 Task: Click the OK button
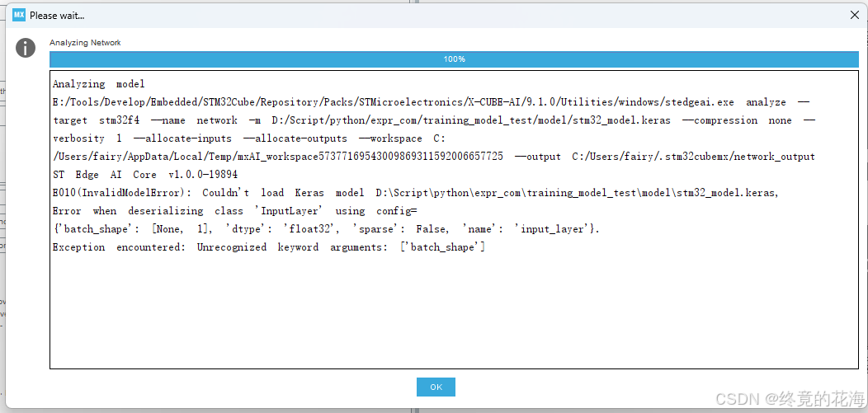436,387
